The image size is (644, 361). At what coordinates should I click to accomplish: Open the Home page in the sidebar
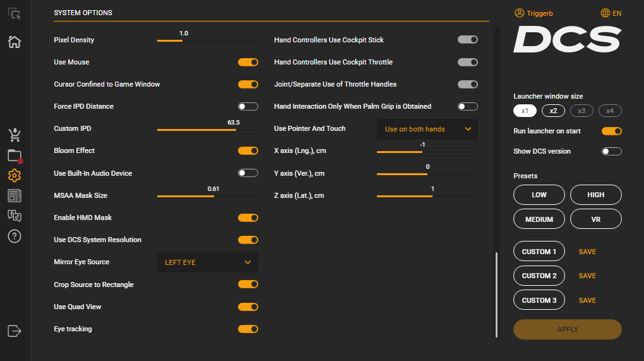point(15,42)
